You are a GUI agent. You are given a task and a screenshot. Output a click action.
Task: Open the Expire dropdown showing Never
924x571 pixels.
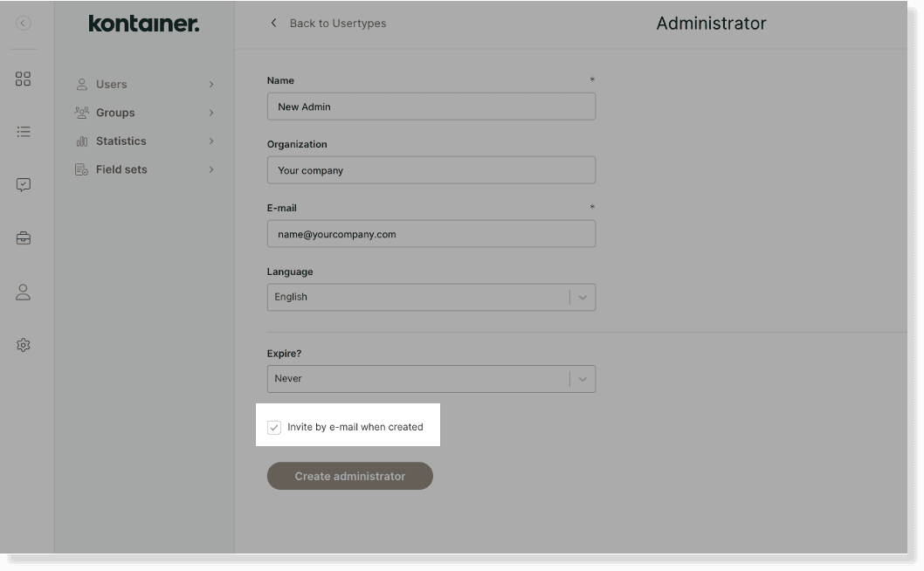pos(582,378)
